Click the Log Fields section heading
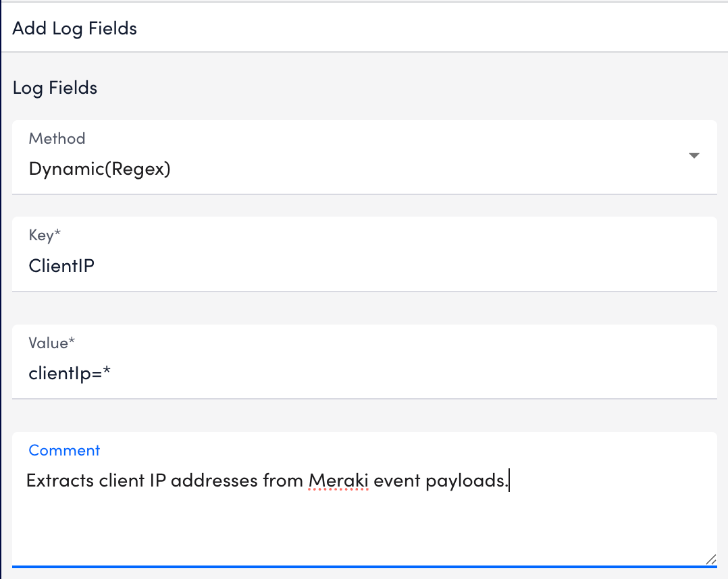This screenshot has width=728, height=579. (x=55, y=88)
